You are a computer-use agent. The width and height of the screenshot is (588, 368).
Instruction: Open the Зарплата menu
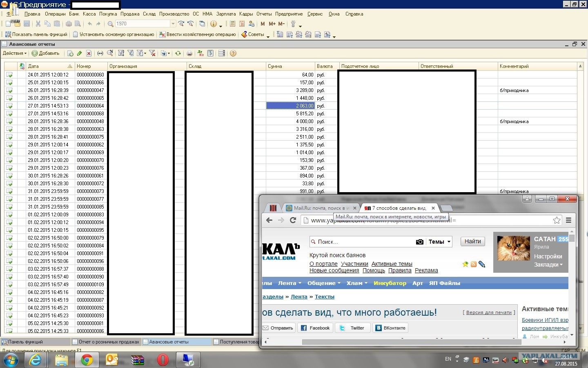coord(226,14)
